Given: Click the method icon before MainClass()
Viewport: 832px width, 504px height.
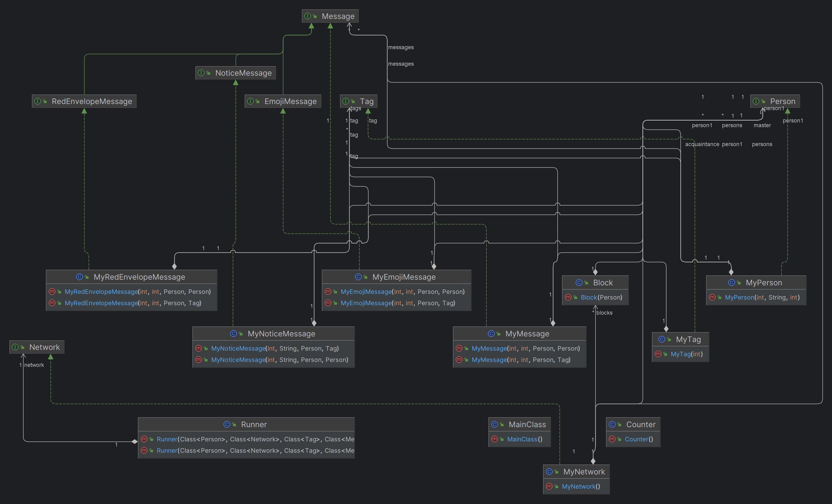Looking at the screenshot, I should (x=494, y=439).
